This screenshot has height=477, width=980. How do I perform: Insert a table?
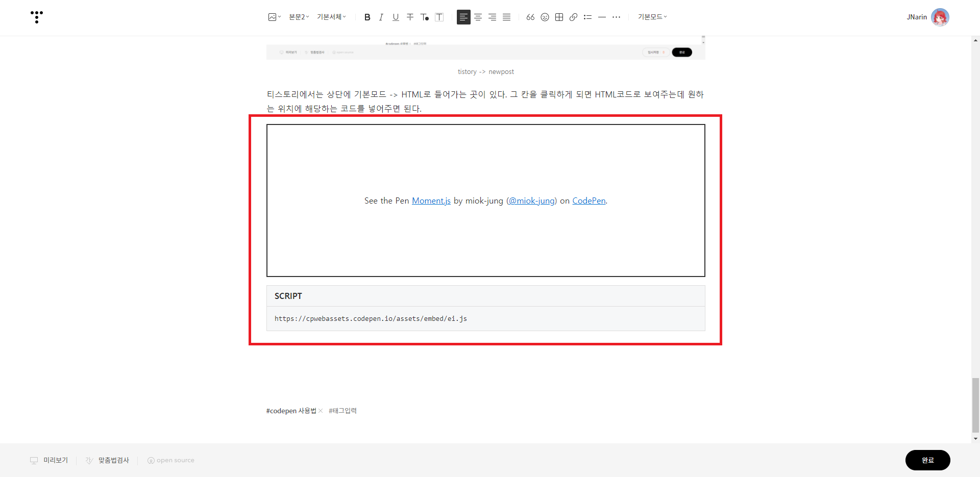click(x=559, y=17)
